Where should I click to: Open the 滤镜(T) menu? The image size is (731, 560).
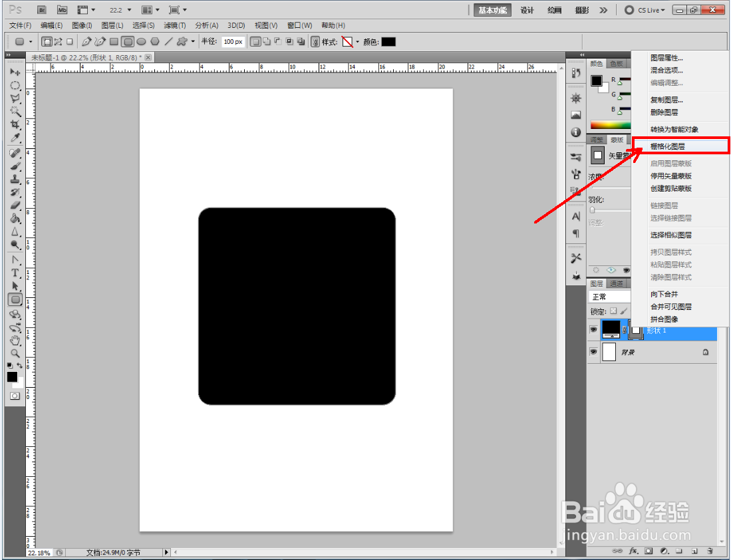click(174, 25)
